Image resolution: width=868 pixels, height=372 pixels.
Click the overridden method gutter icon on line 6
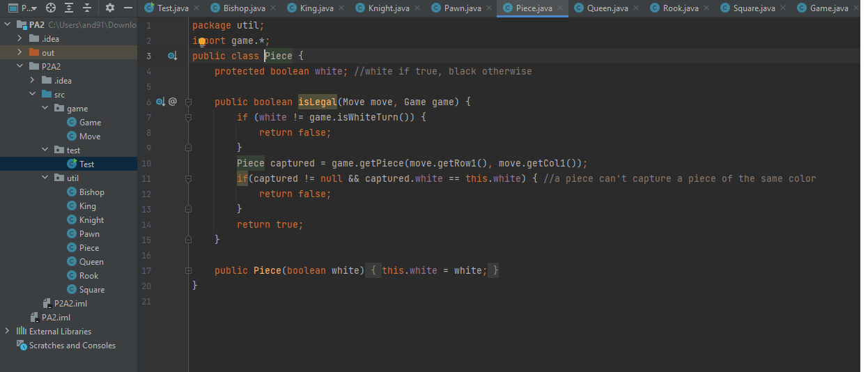click(160, 102)
